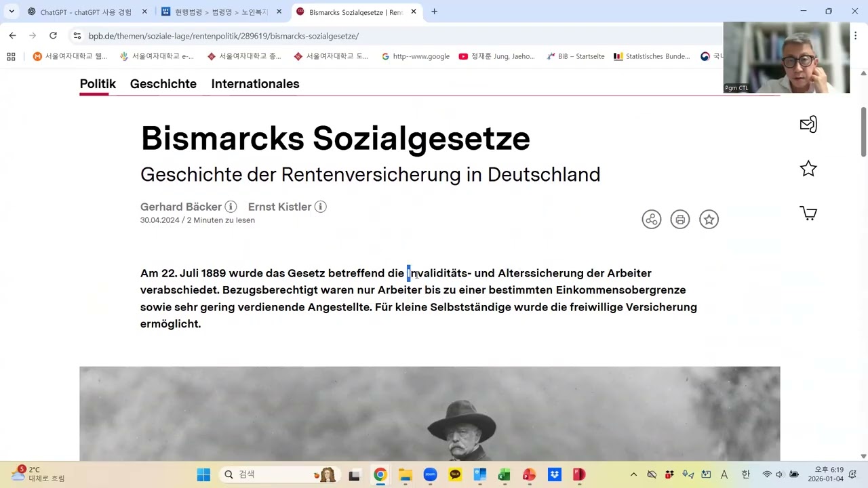
Task: Show hidden system tray icons chevron
Action: pos(633,474)
